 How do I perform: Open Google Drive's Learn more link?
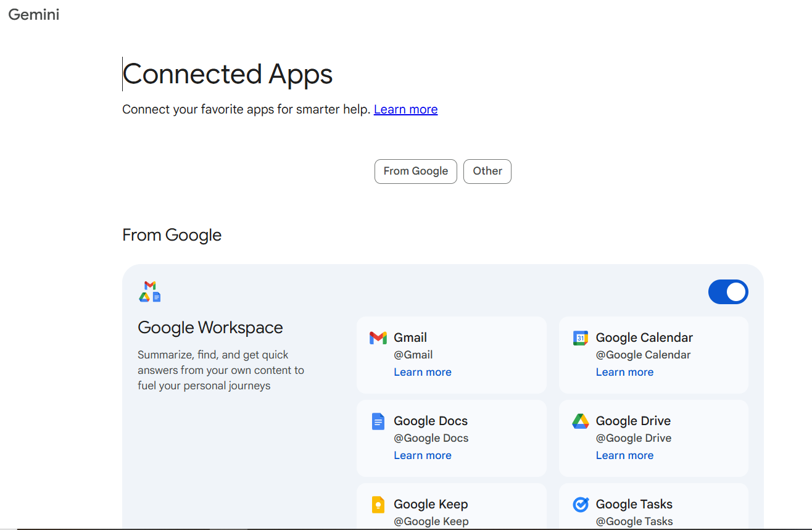tap(624, 455)
